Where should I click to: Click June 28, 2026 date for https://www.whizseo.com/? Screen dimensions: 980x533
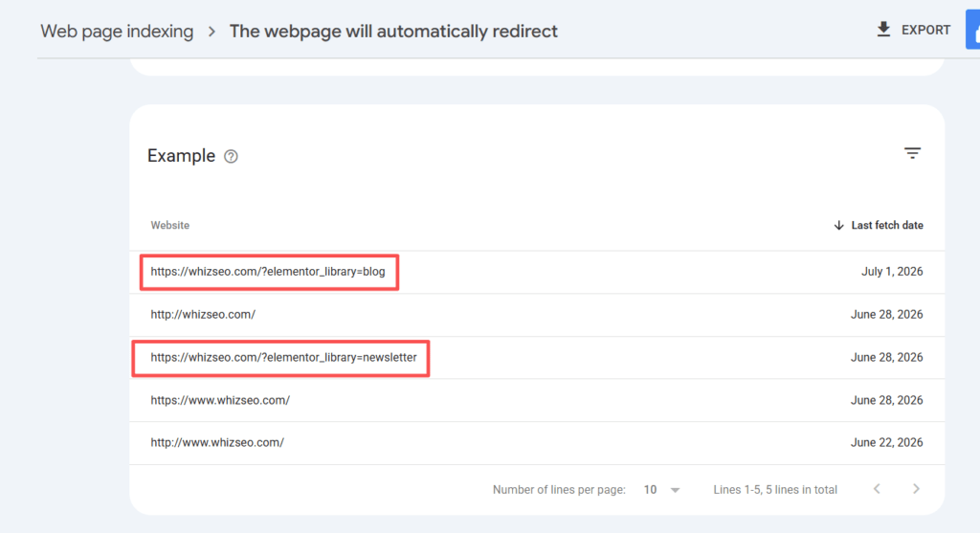coord(886,400)
